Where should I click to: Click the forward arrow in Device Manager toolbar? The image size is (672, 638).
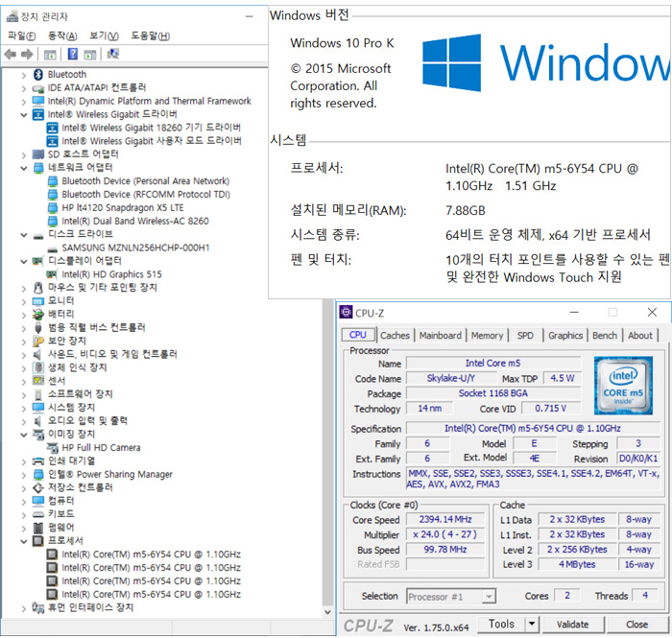[27, 55]
